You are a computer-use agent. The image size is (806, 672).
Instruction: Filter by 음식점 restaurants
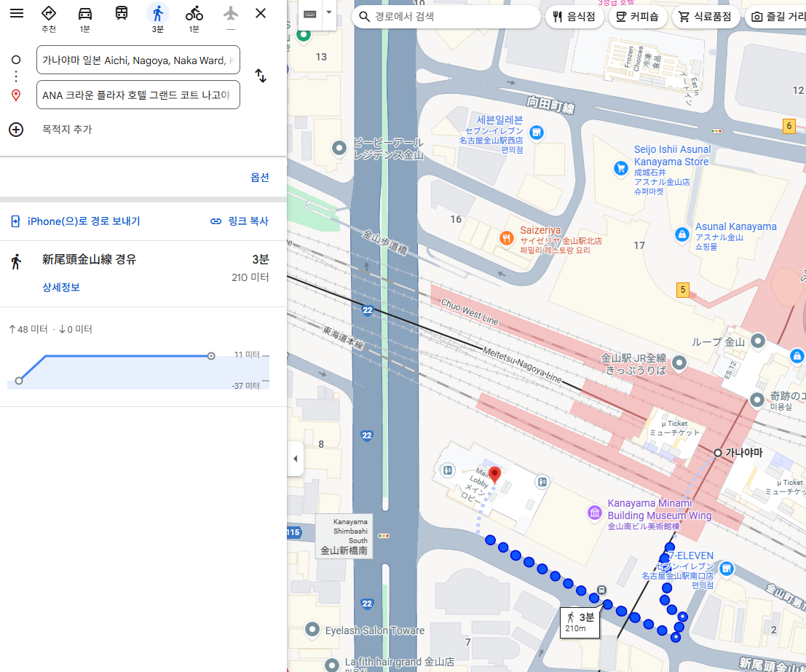[574, 17]
